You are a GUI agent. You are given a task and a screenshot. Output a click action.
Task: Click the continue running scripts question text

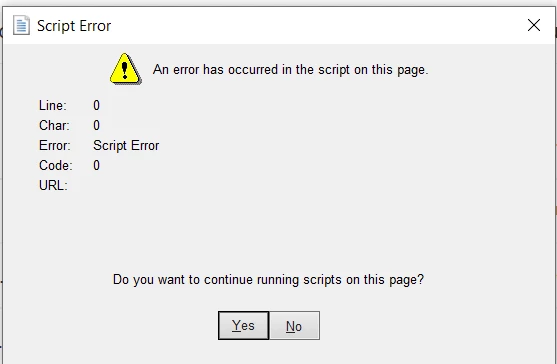(268, 280)
